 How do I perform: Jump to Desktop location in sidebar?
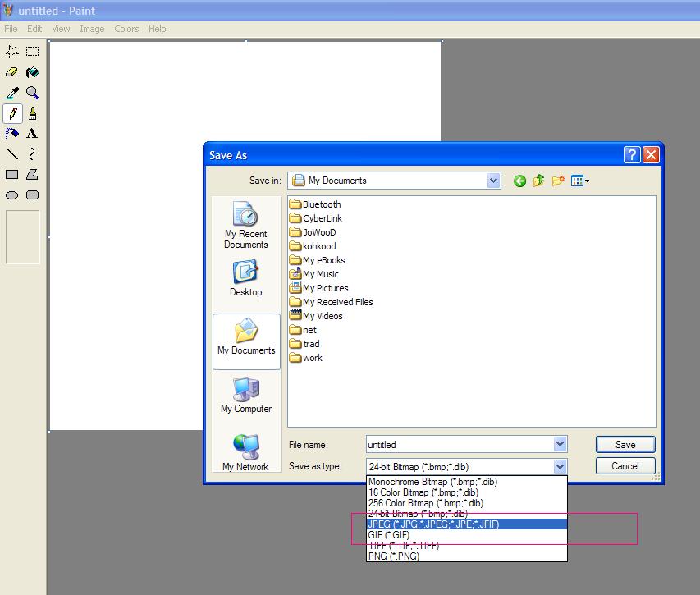tap(246, 278)
